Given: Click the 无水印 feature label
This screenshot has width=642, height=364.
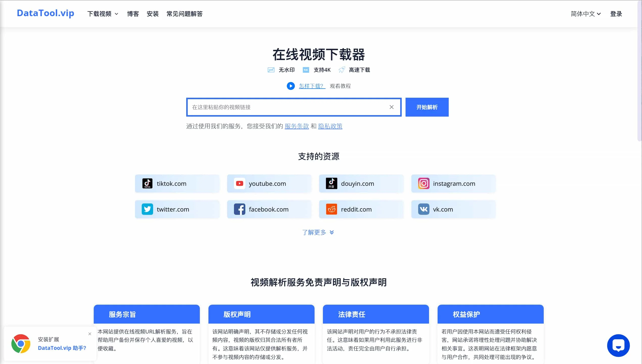Looking at the screenshot, I should coord(287,70).
